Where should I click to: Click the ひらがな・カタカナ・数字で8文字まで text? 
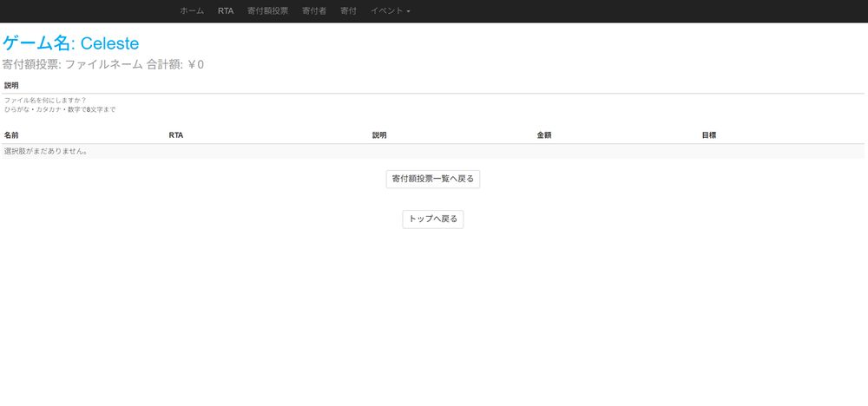(60, 109)
